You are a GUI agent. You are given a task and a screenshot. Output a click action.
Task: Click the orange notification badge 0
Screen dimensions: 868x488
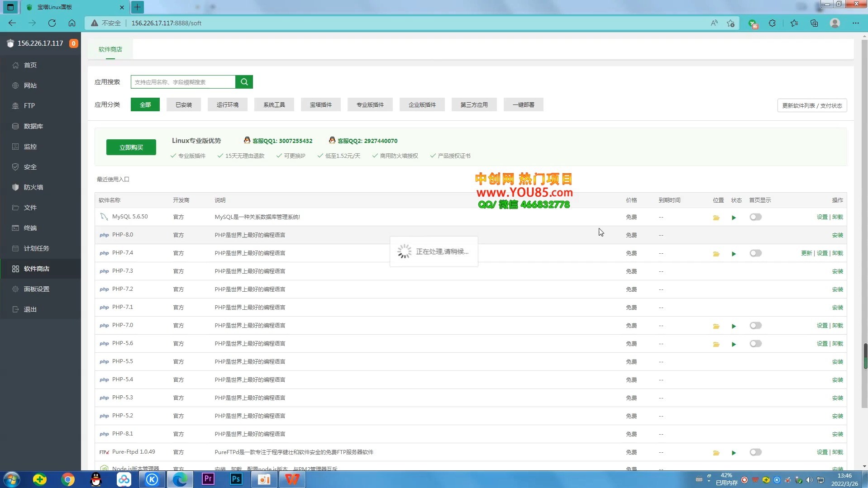point(73,43)
